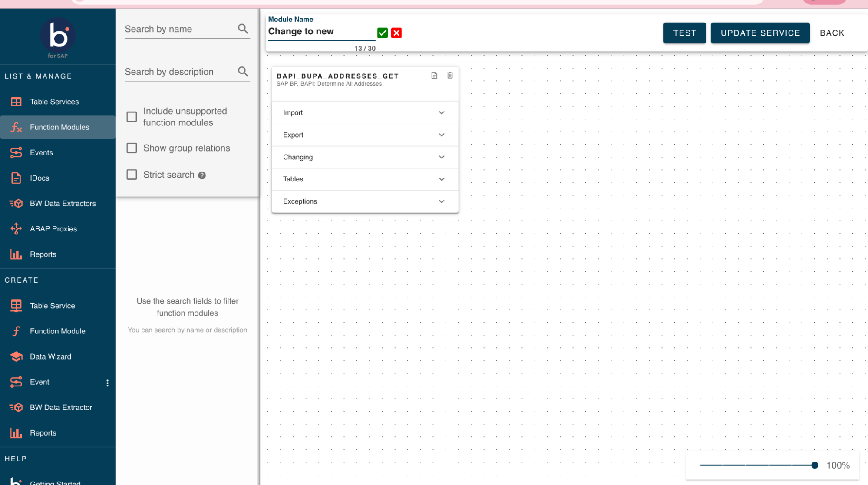Click 'SAP BP, BAPI: Determine All Addresses' description
Viewport: 868px width, 485px height.
[329, 84]
